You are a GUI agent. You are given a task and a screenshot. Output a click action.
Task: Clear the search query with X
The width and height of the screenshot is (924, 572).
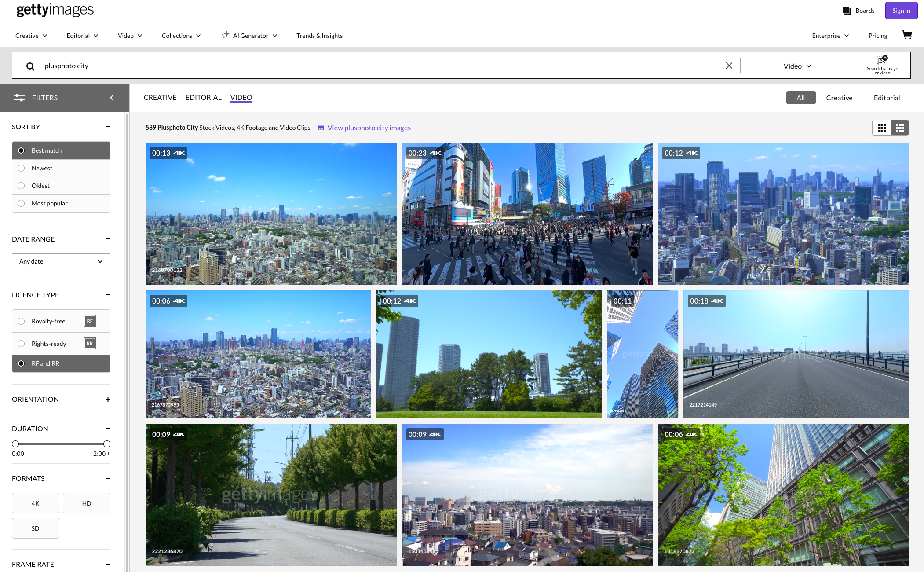729,66
